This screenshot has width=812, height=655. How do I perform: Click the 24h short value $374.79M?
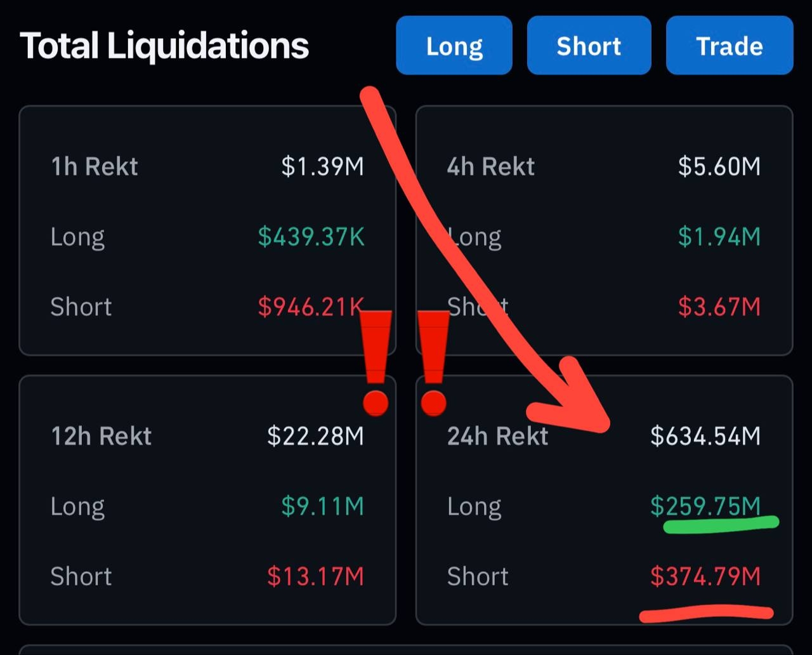point(705,576)
